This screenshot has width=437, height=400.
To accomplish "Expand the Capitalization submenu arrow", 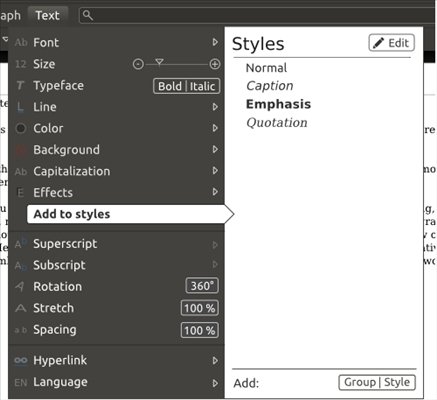I will tap(215, 171).
